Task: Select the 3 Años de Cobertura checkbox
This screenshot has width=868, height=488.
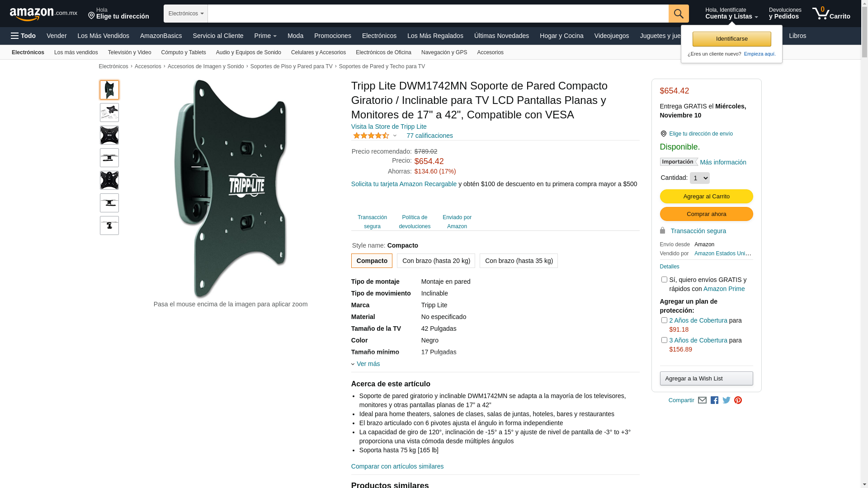Action: (x=664, y=340)
